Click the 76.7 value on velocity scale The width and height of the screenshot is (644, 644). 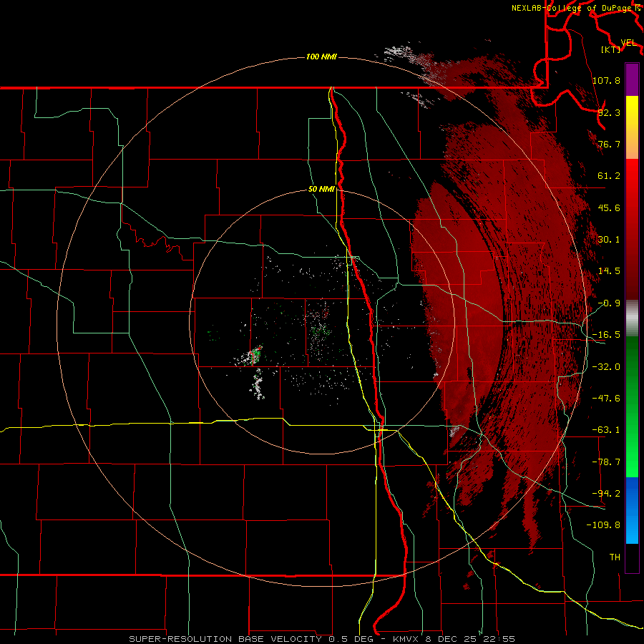point(609,144)
